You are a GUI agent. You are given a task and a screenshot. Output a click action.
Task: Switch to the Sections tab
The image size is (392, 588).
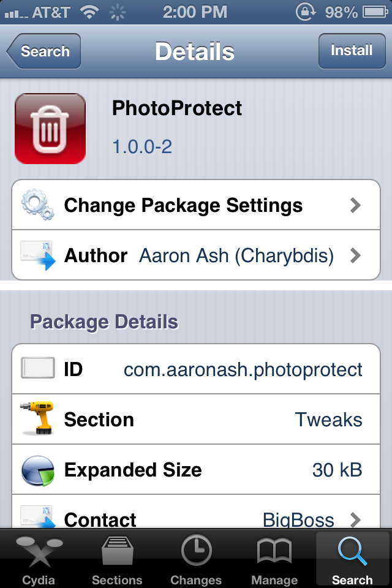[x=117, y=559]
